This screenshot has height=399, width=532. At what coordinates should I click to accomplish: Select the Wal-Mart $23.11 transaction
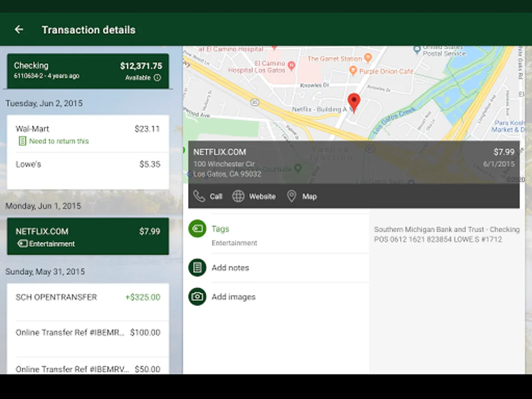[x=88, y=134]
